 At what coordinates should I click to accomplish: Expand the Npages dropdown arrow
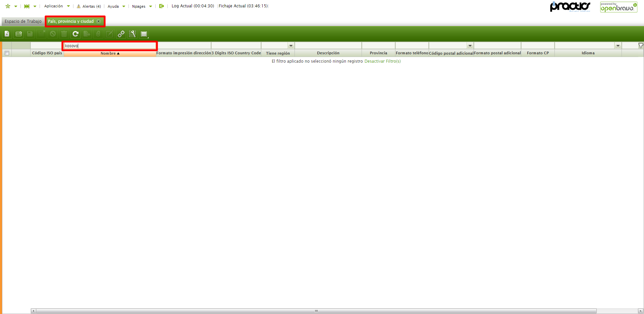tap(151, 6)
